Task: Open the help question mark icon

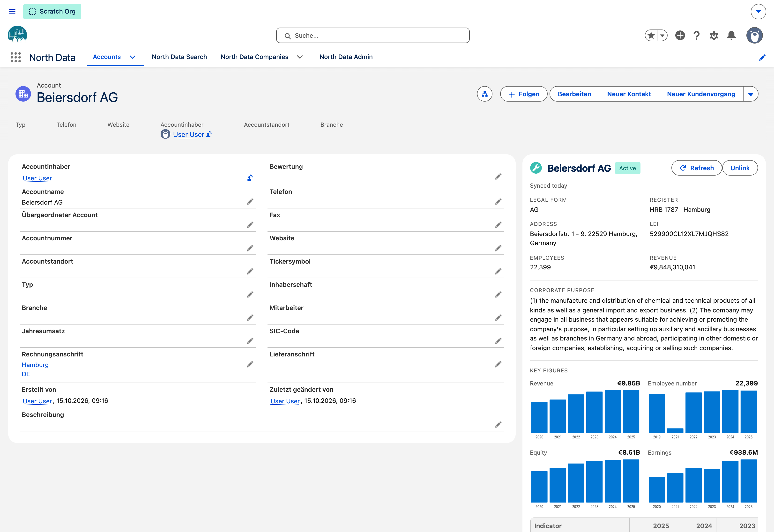Action: point(697,35)
